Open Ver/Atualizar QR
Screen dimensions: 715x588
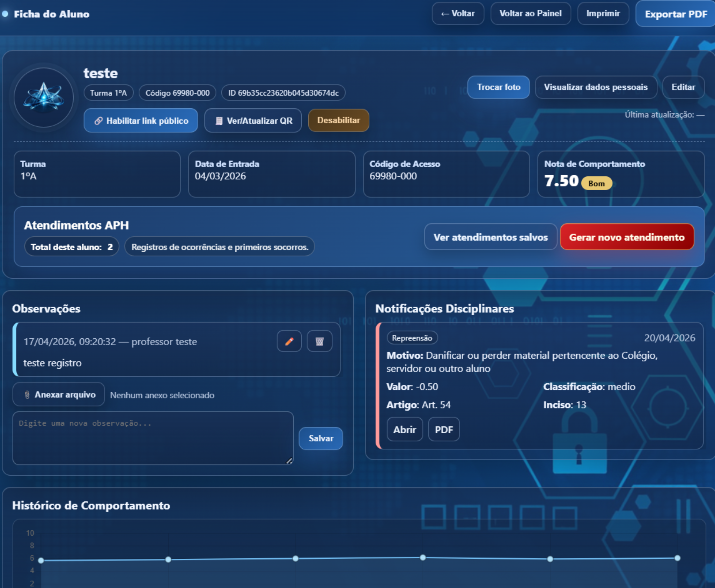pos(253,120)
